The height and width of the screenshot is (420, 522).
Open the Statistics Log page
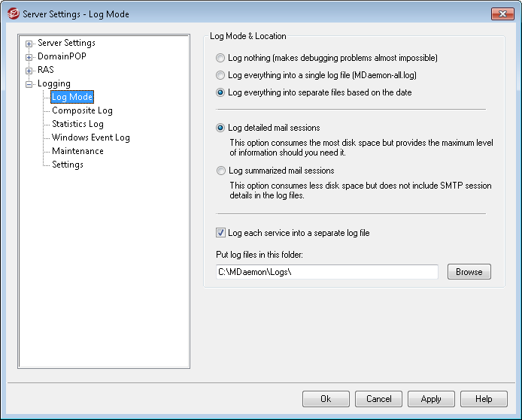click(x=77, y=125)
